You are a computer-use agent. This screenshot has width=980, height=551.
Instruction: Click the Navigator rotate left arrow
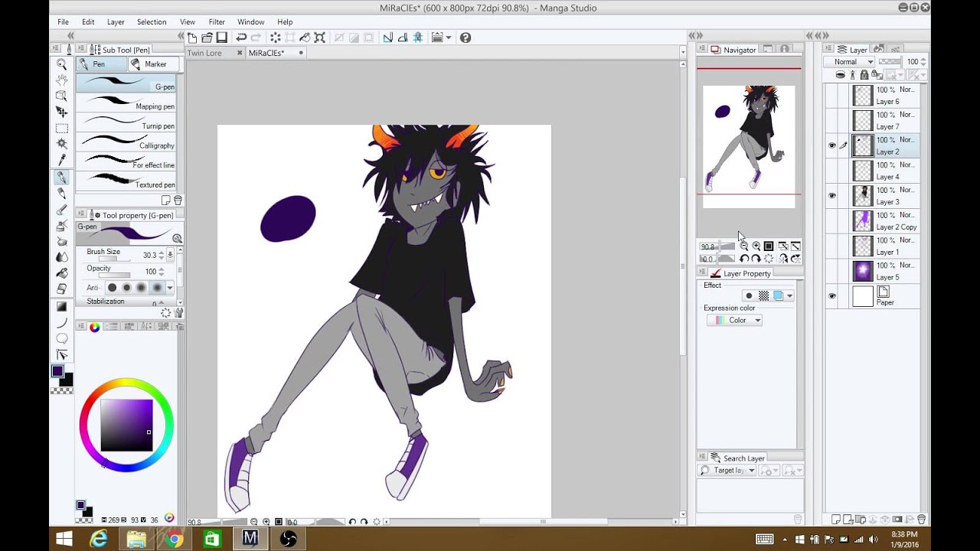(x=743, y=259)
